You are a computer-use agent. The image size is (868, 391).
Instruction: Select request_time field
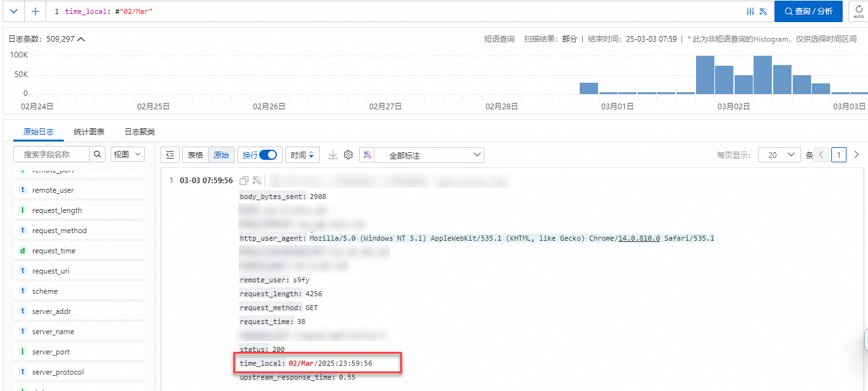click(79, 251)
